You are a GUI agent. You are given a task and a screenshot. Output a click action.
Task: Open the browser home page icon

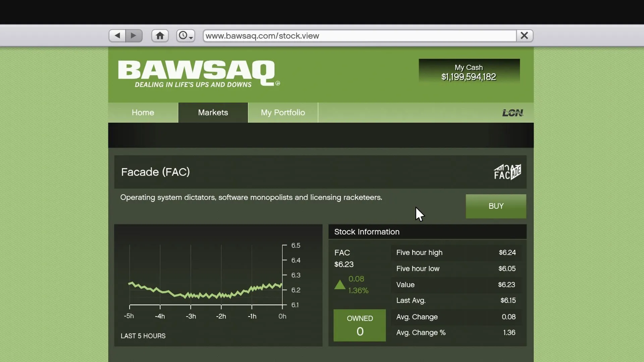[x=160, y=36]
